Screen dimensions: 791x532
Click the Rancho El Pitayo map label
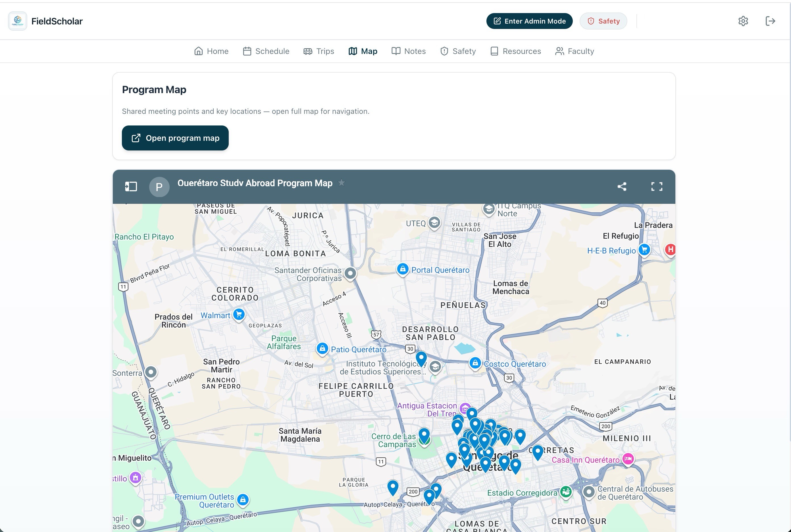(144, 237)
